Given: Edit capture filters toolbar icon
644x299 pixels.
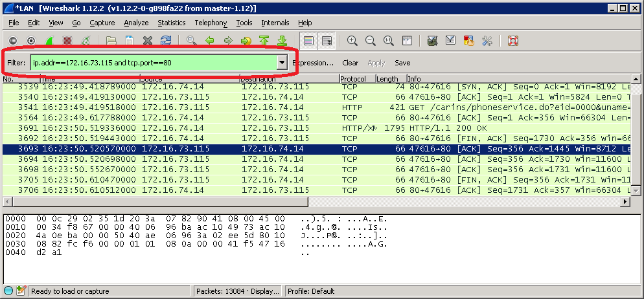Looking at the screenshot, I should [432, 41].
